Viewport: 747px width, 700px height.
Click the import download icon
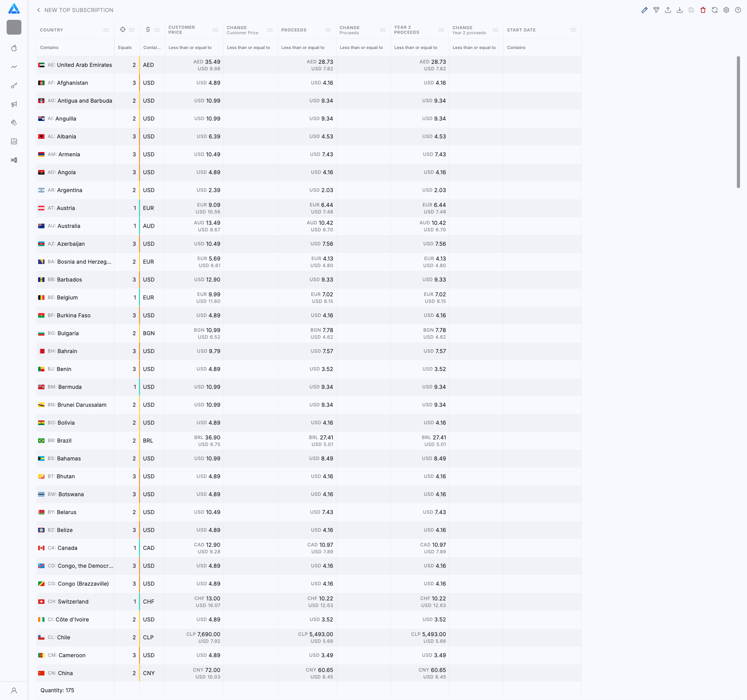click(680, 10)
